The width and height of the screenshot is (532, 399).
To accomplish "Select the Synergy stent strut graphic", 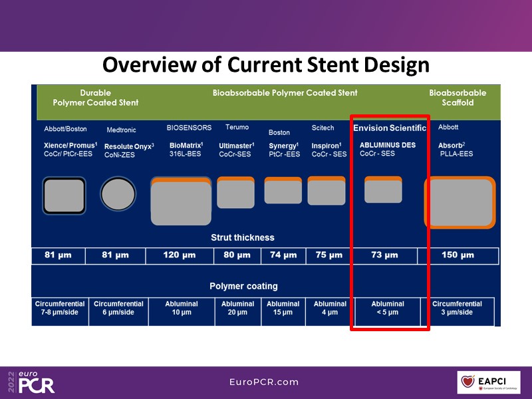I will click(283, 191).
